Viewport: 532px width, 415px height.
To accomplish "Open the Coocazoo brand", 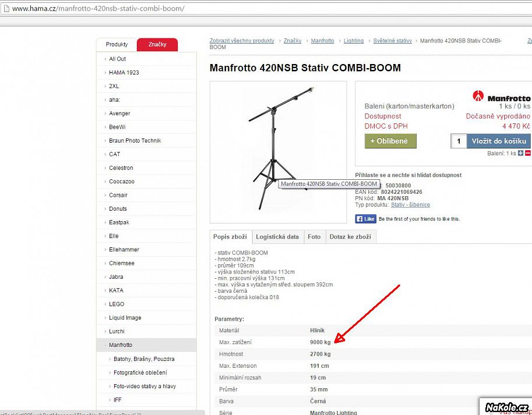I will point(122,182).
